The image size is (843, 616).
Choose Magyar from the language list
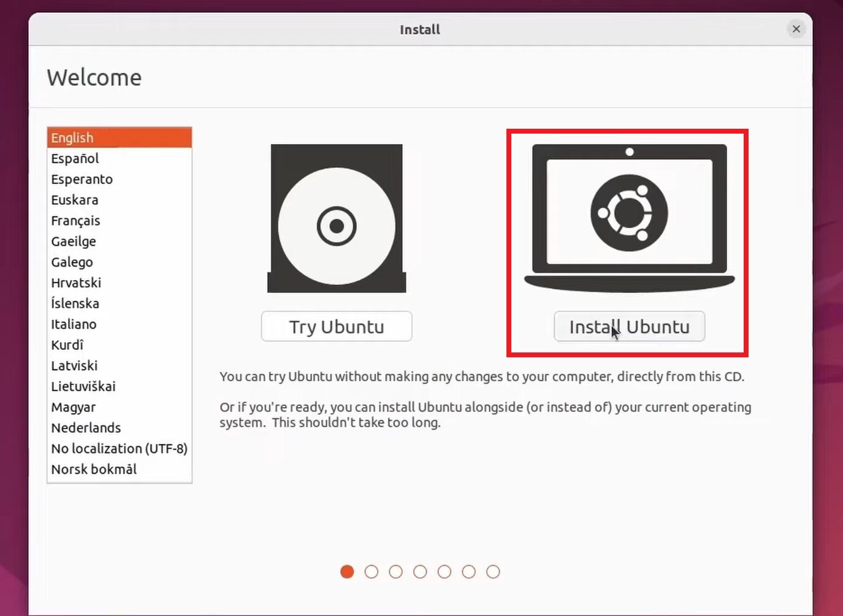coord(120,407)
